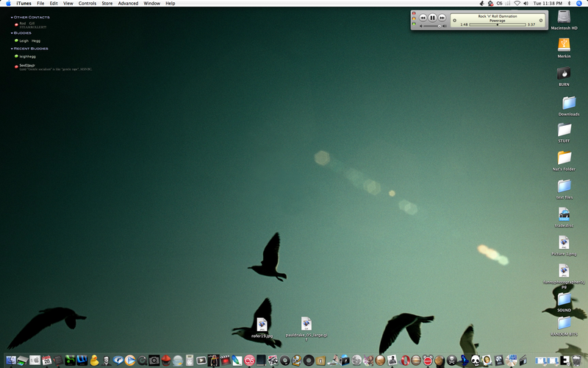588x368 pixels.
Task: Open the Advanced menu
Action: 128,4
